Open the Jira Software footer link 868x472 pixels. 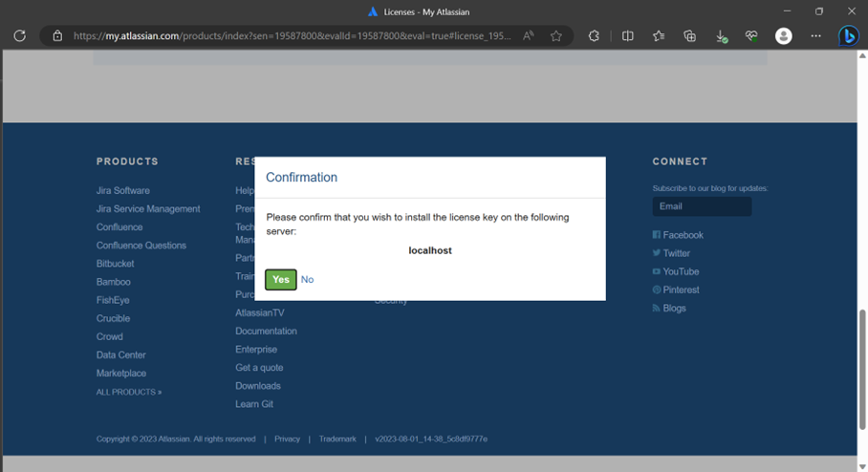click(123, 190)
